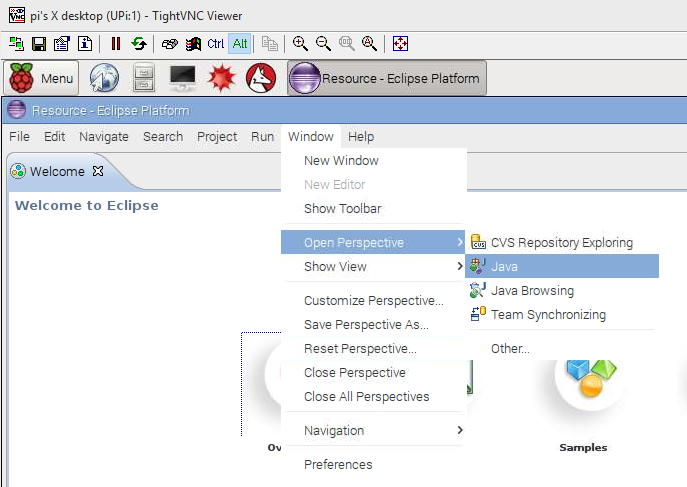Open VNC connection options icon
Viewport: 687px width, 487px height.
(62, 44)
